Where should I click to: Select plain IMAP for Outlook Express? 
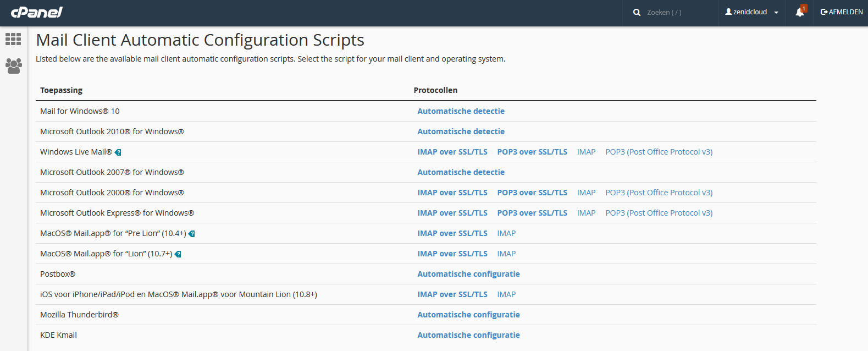pyautogui.click(x=586, y=213)
